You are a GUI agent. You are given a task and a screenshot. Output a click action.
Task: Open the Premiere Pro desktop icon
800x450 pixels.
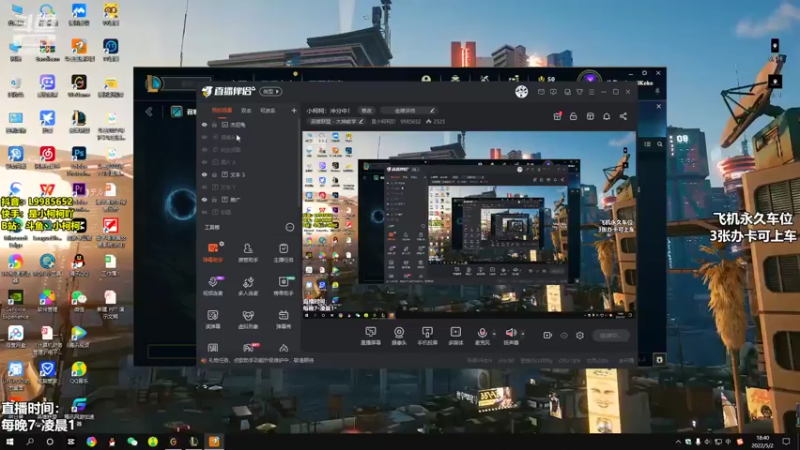(x=79, y=194)
